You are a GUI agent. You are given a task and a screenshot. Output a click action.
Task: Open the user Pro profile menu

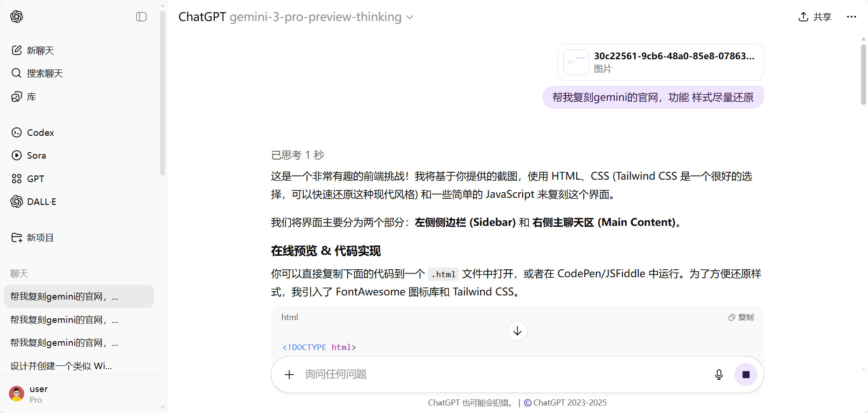click(79, 394)
